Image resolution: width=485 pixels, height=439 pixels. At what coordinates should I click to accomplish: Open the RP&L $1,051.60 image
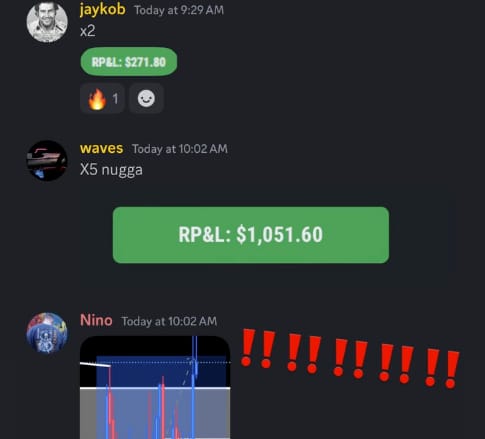(x=251, y=235)
